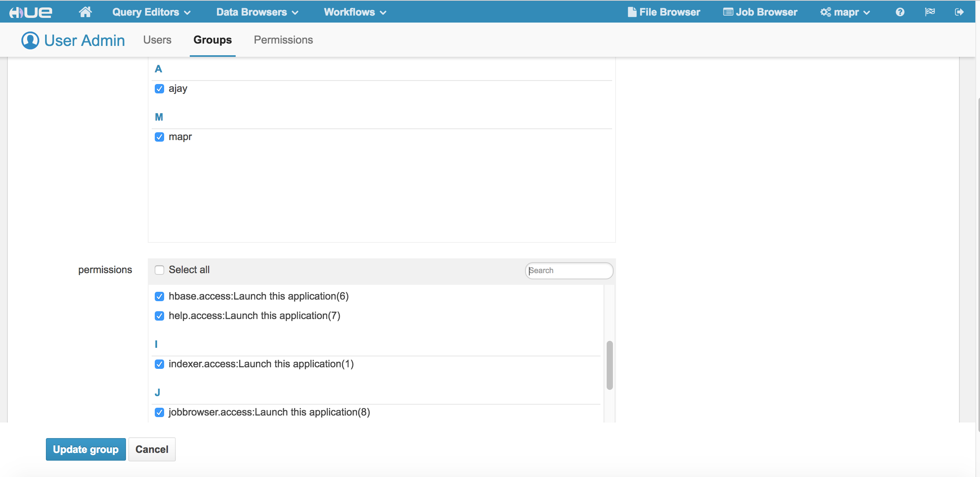Uncheck the ajay user checkbox
This screenshot has width=980, height=477.
159,89
